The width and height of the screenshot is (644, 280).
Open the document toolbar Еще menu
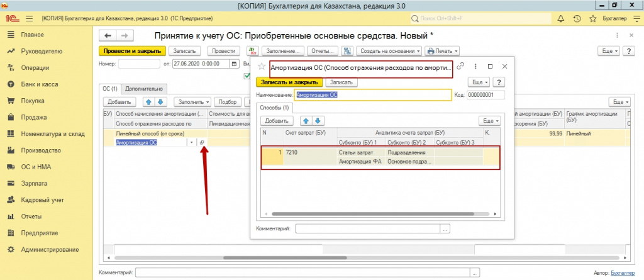pyautogui.click(x=609, y=51)
